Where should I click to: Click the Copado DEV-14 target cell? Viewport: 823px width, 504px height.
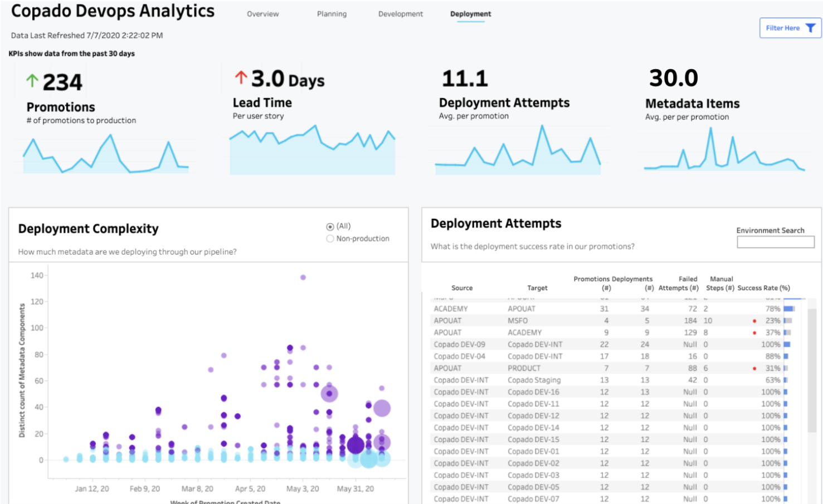pyautogui.click(x=533, y=428)
